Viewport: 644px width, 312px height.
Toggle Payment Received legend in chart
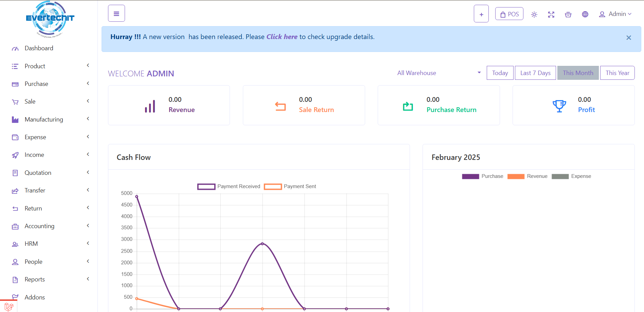pos(229,186)
